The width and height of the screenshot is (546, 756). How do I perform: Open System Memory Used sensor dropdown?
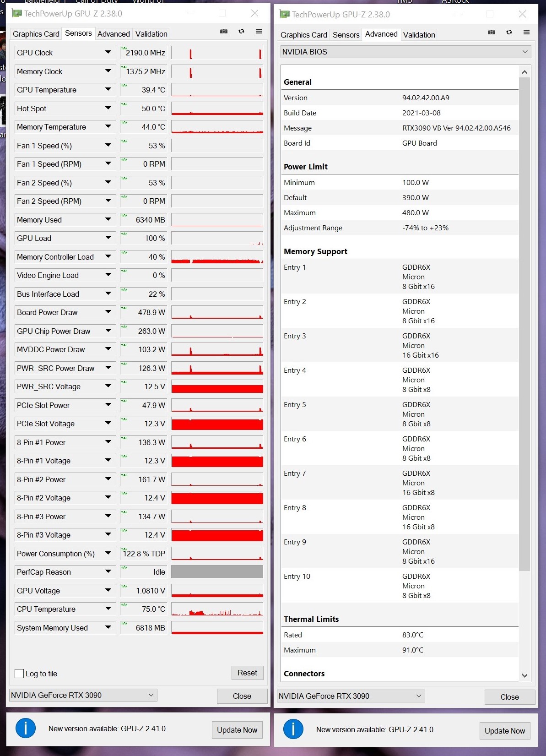pyautogui.click(x=108, y=627)
